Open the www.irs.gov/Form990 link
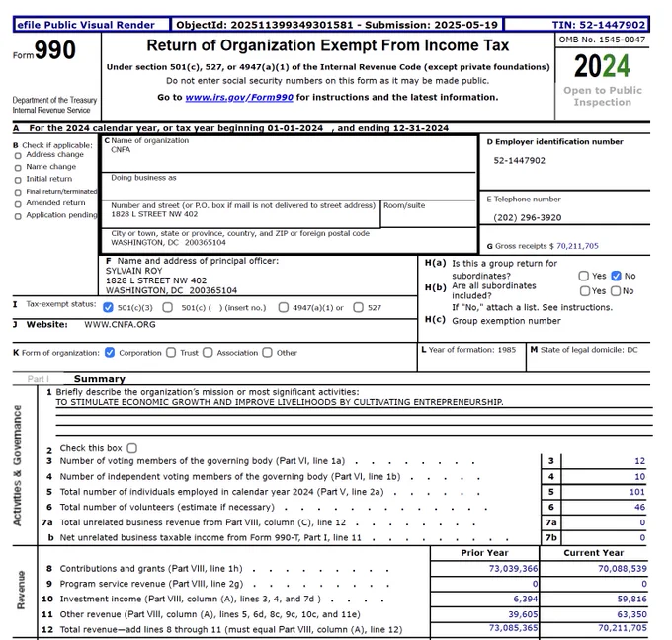This screenshot has height=640, width=672. (x=239, y=97)
